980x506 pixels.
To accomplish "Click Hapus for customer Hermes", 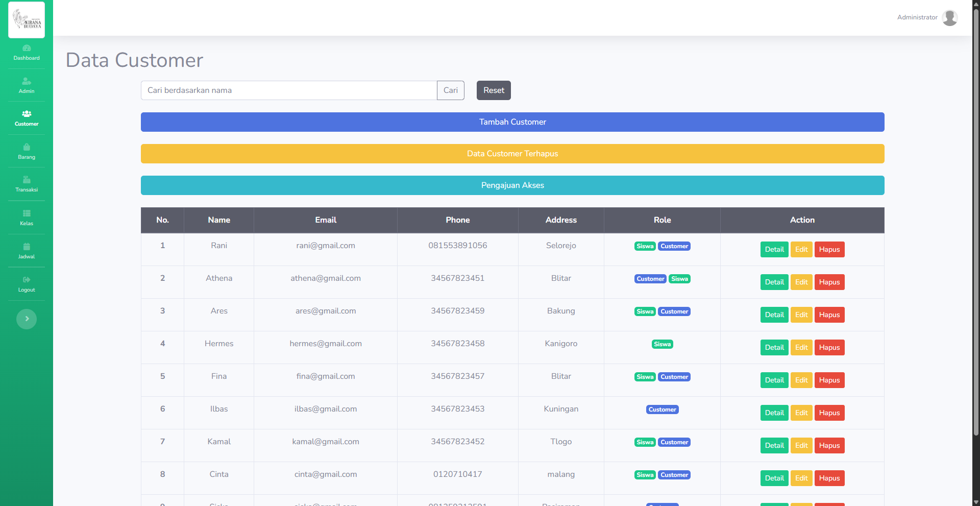I will tap(829, 348).
